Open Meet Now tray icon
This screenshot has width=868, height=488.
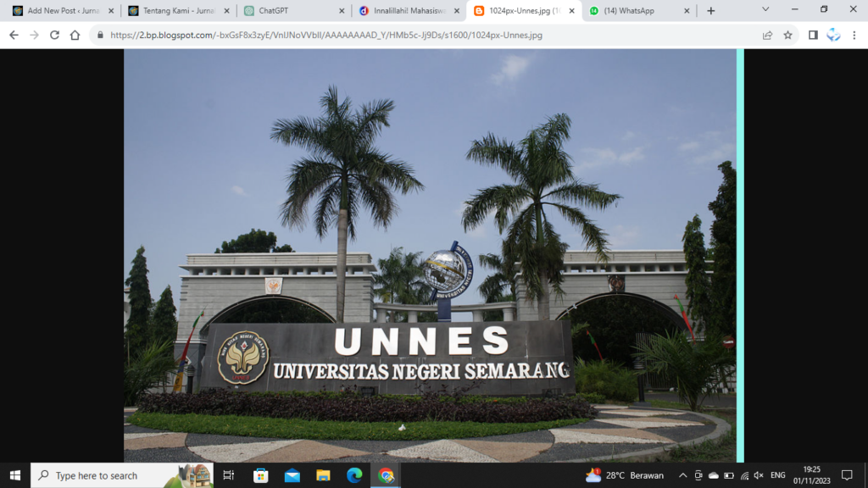click(698, 475)
